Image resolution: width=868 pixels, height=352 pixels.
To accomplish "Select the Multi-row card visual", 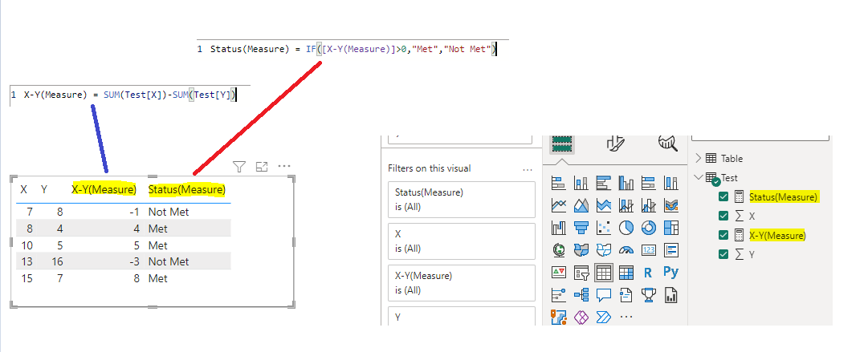I will click(671, 250).
